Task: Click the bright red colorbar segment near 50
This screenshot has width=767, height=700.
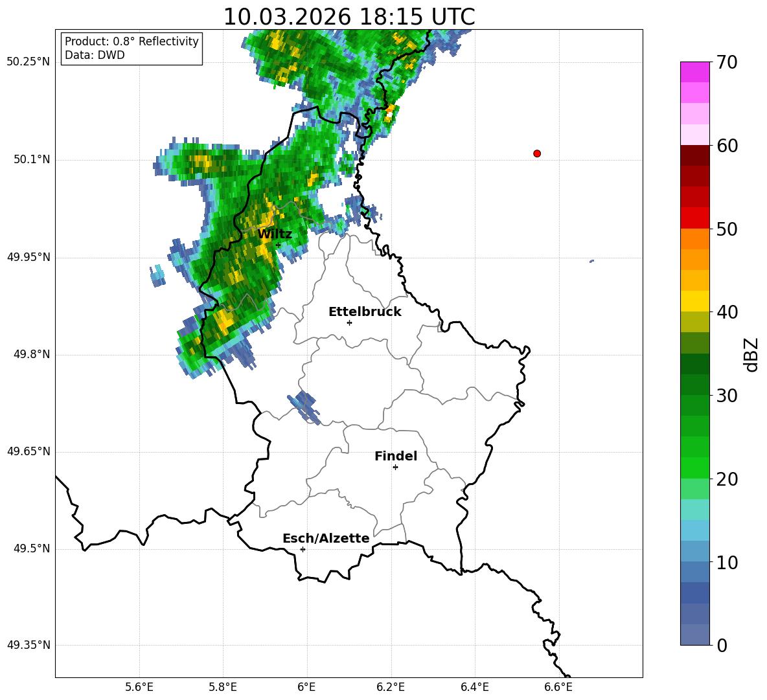Action: point(694,218)
